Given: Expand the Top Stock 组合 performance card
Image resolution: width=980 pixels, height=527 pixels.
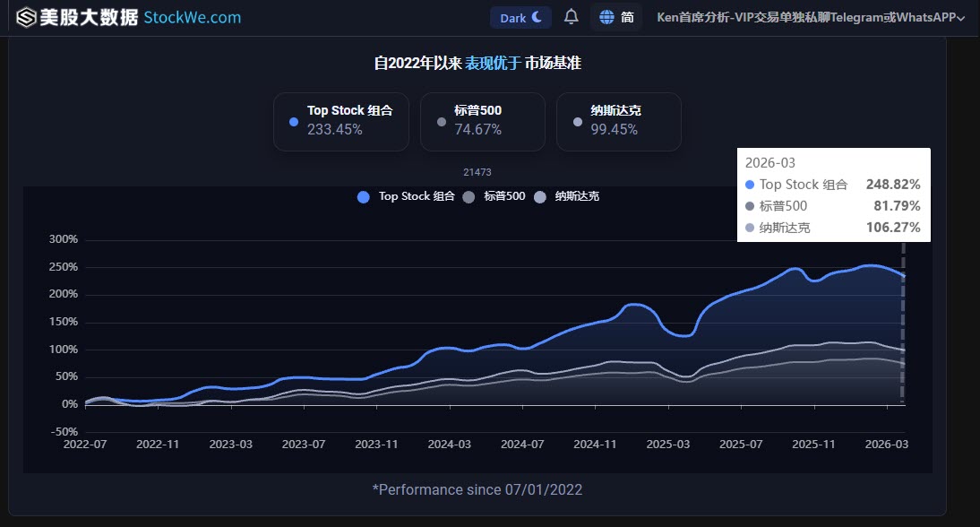Looking at the screenshot, I should pos(340,121).
